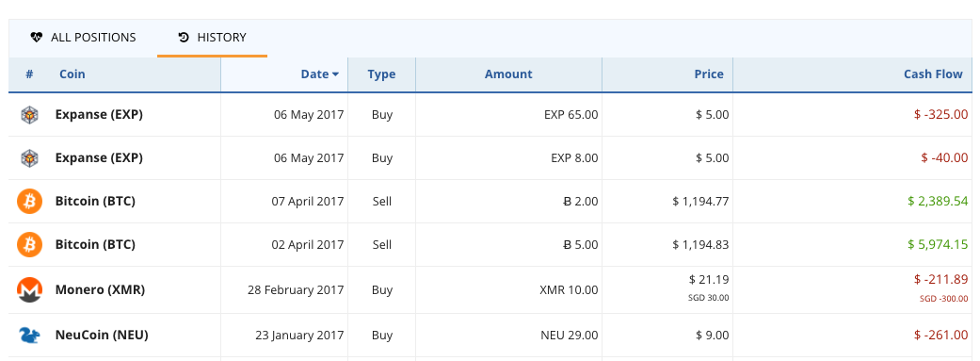980x361 pixels.
Task: Click the NeuCoin squirrel icon
Action: coord(29,336)
